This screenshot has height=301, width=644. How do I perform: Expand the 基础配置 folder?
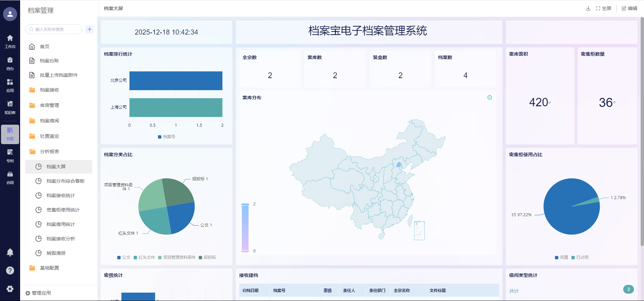[x=49, y=268]
